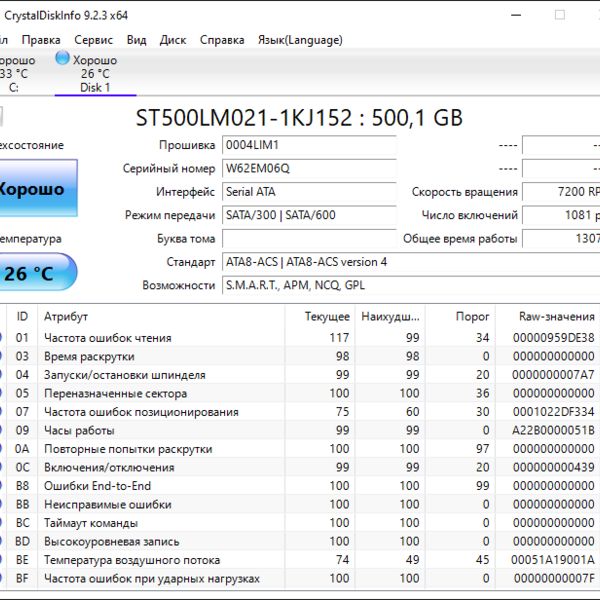This screenshot has height=600, width=600.
Task: Select the Время раскрутки row
Action: click(x=300, y=356)
